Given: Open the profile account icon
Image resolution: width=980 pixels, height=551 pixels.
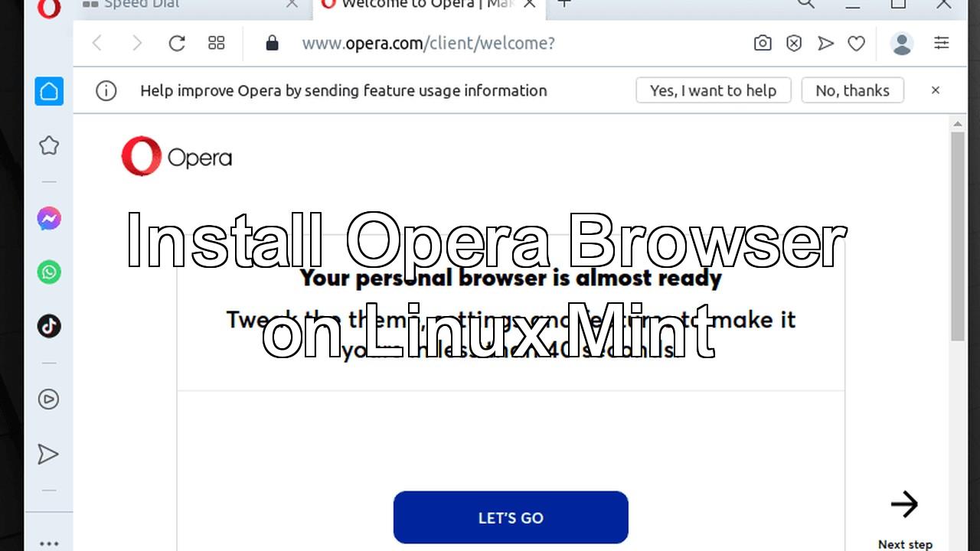Looking at the screenshot, I should pyautogui.click(x=902, y=44).
